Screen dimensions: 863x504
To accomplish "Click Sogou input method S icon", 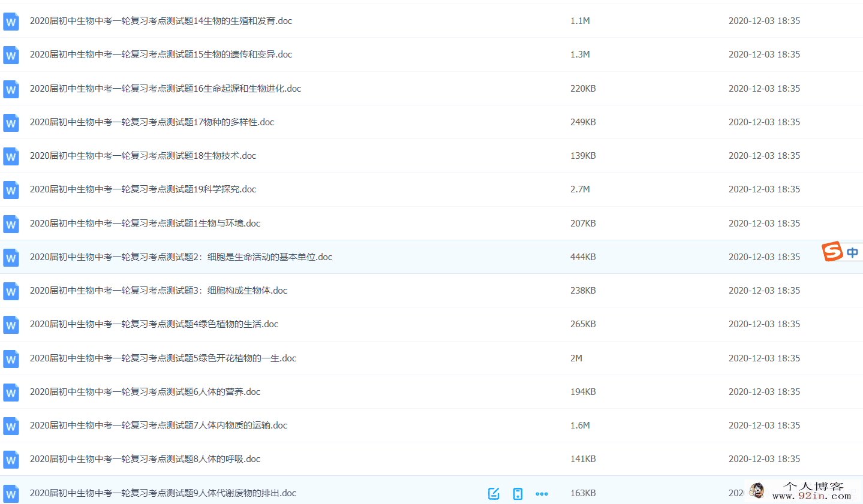I will (x=832, y=251).
